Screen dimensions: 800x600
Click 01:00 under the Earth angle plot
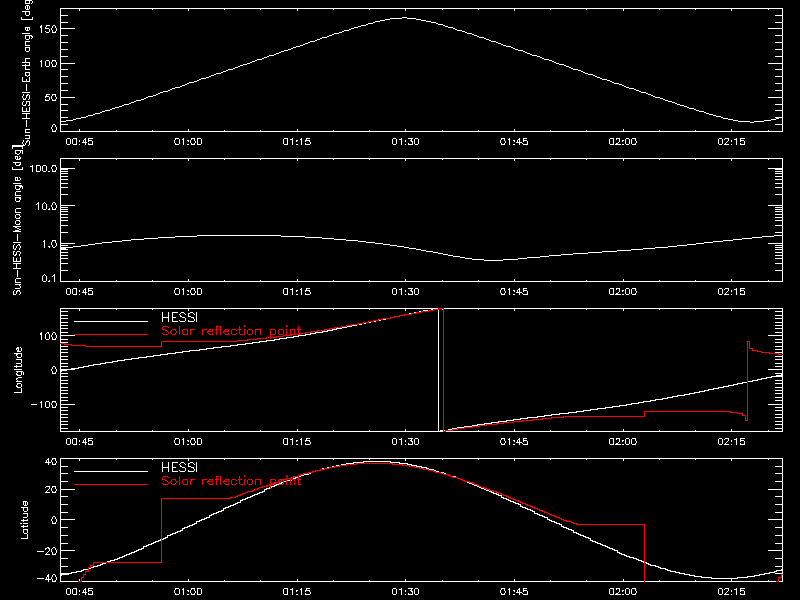point(188,142)
